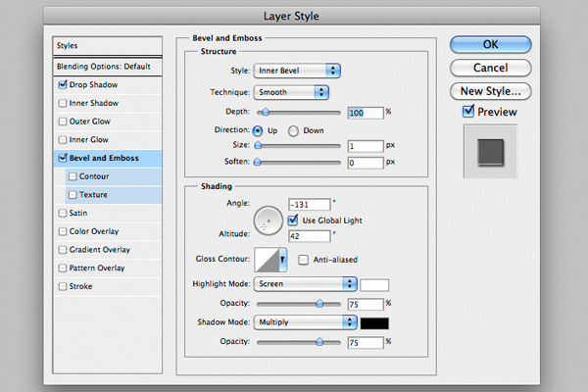Toggle the Drop Shadow checkbox
The width and height of the screenshot is (588, 392).
[x=63, y=84]
